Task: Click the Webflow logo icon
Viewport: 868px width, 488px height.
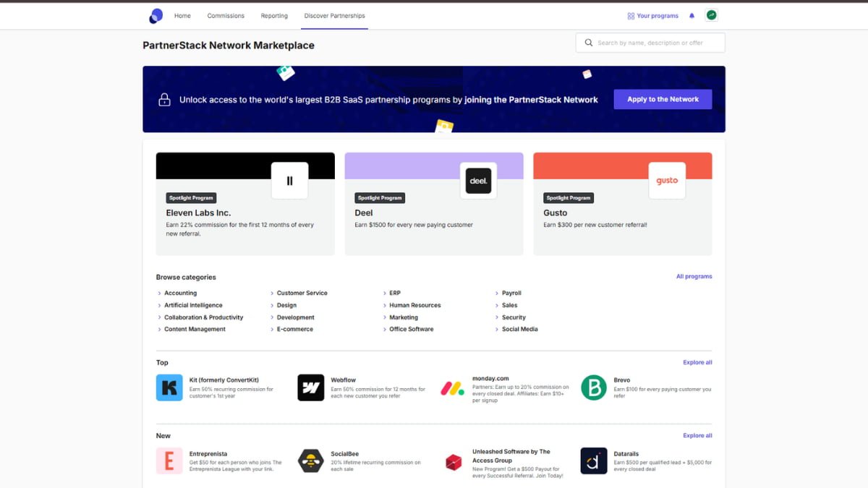Action: (311, 388)
